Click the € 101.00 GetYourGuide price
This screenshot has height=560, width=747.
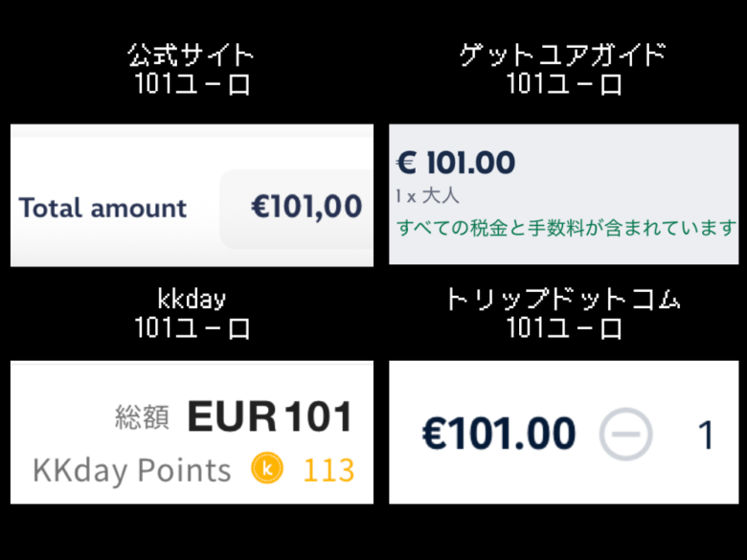[456, 163]
